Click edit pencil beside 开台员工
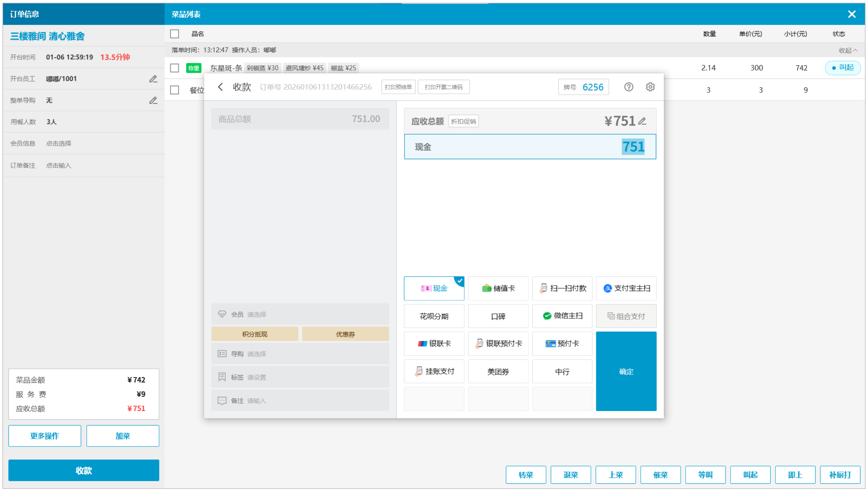 pyautogui.click(x=153, y=79)
